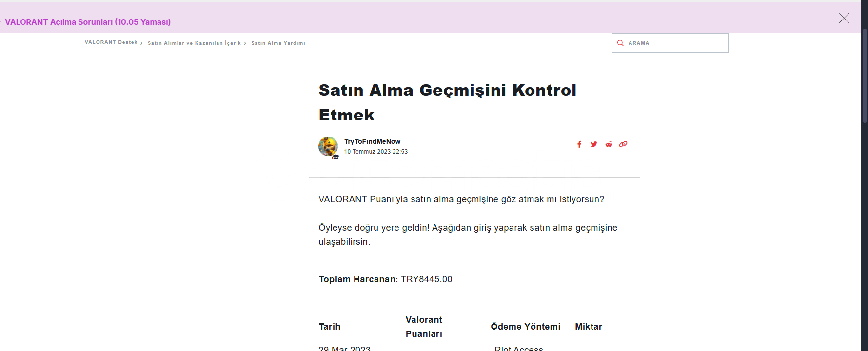
Task: Close the VALORANT announcement banner
Action: (844, 18)
